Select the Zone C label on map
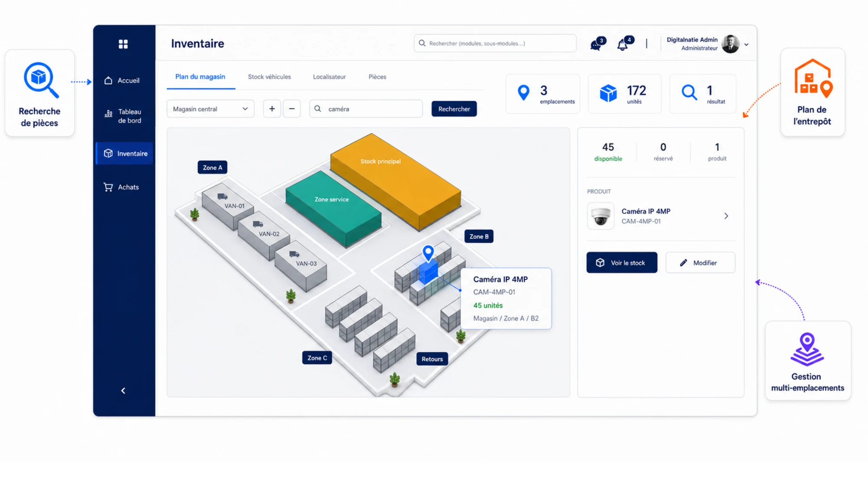Image resolution: width=868 pixels, height=488 pixels. point(317,358)
